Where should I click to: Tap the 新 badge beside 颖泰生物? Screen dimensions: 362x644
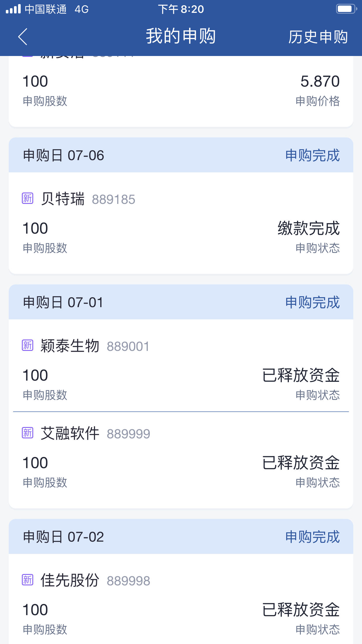tap(28, 346)
